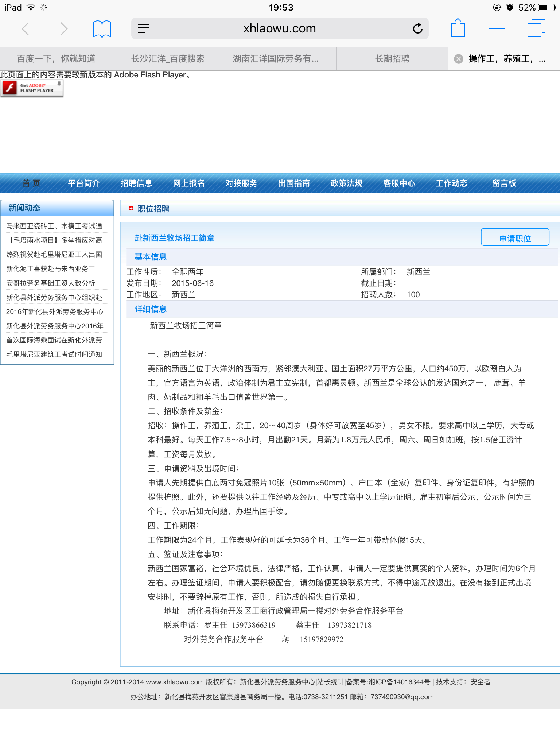The image size is (560, 747).
Task: Open news 新化县外派劳务服务中心组织赴
Action: [54, 297]
